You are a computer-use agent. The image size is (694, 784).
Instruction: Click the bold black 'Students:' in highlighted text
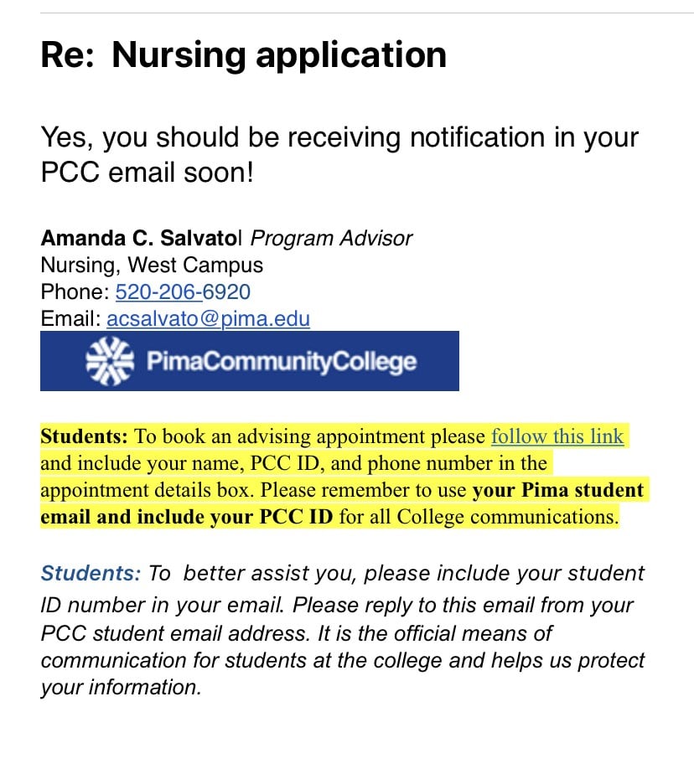pos(84,436)
